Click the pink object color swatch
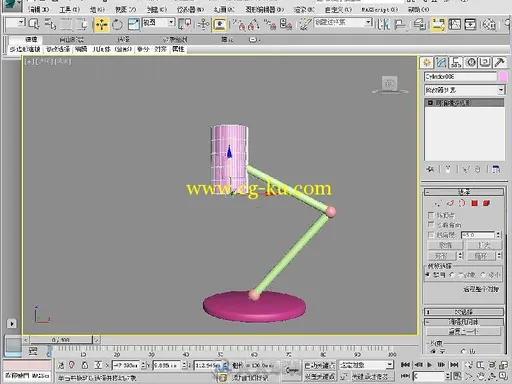 coord(503,77)
